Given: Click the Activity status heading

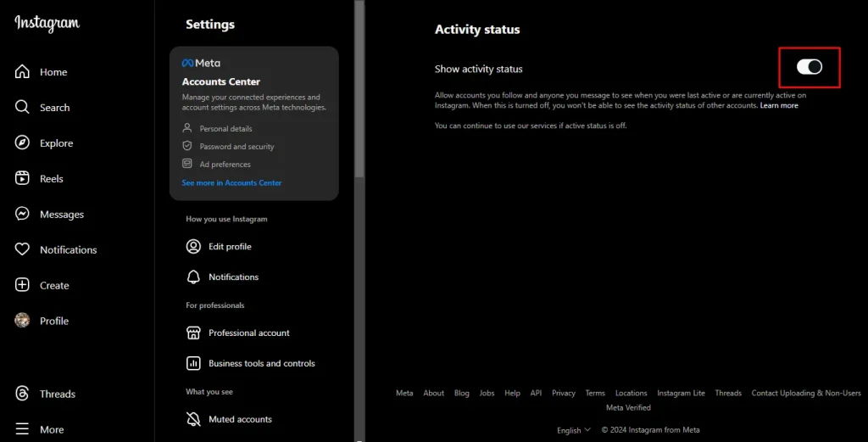Looking at the screenshot, I should tap(477, 30).
